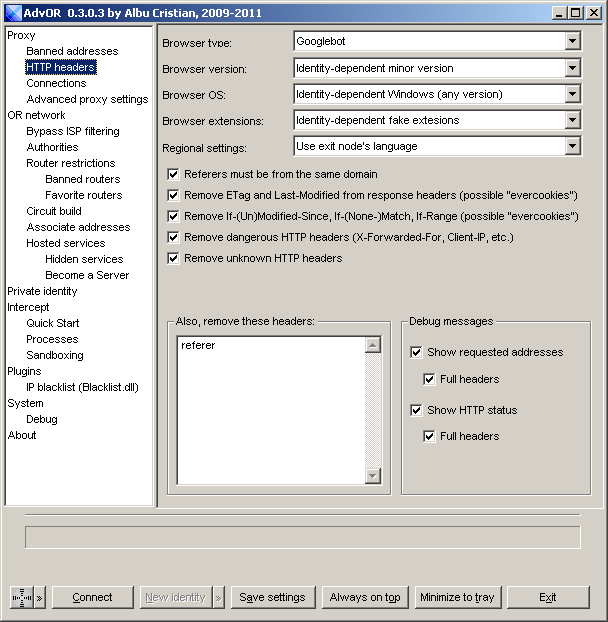Toggle Remove ETag and Last-Modified checkbox
Screen dimensions: 608x622
(x=173, y=195)
